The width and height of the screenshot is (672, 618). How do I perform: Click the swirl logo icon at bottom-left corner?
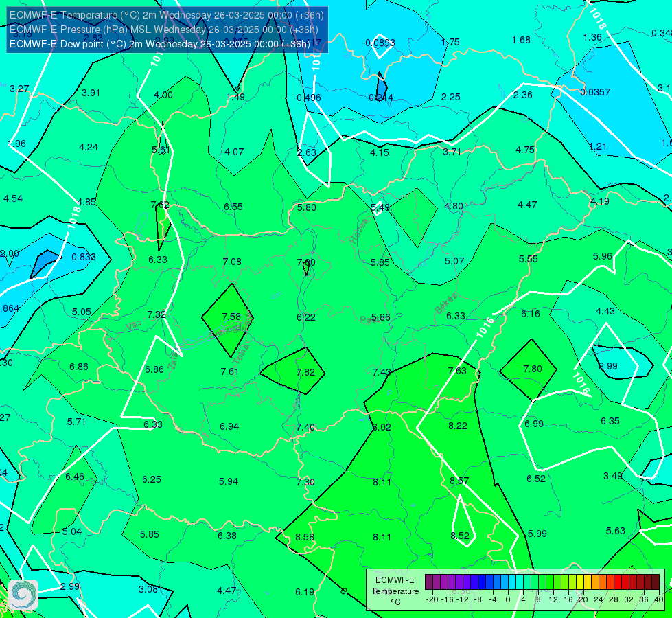23,595
